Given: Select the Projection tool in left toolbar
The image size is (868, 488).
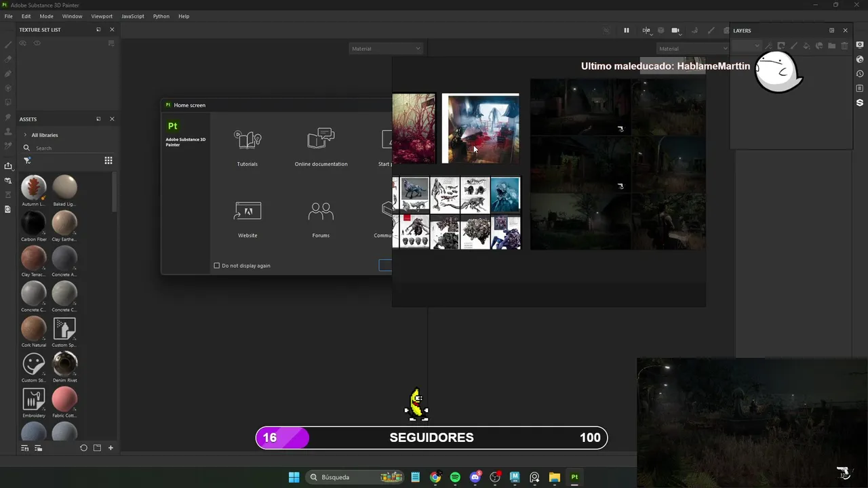Looking at the screenshot, I should [x=8, y=73].
